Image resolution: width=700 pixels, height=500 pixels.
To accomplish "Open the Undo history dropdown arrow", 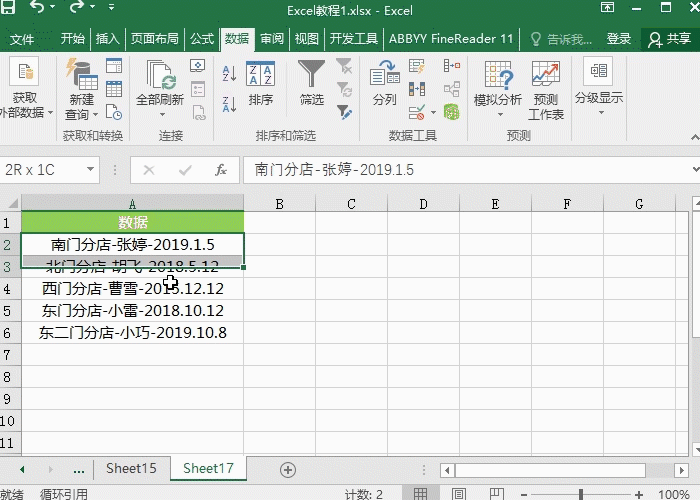I will click(52, 6).
